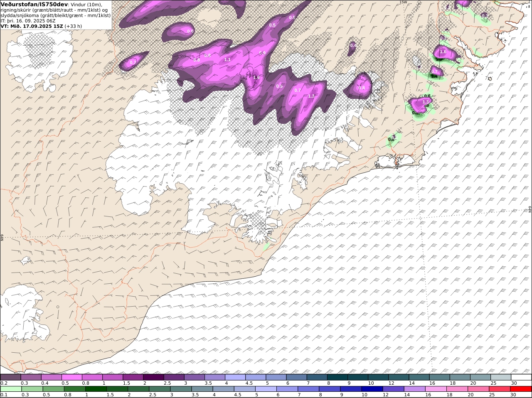The height and width of the screenshot is (398, 532).
Task: Click the 64N latitude label on left edge
Action: 2,237
